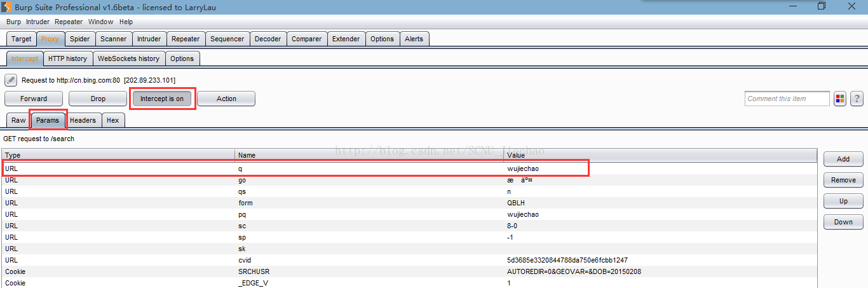Open the highlight color picker icon

(840, 99)
